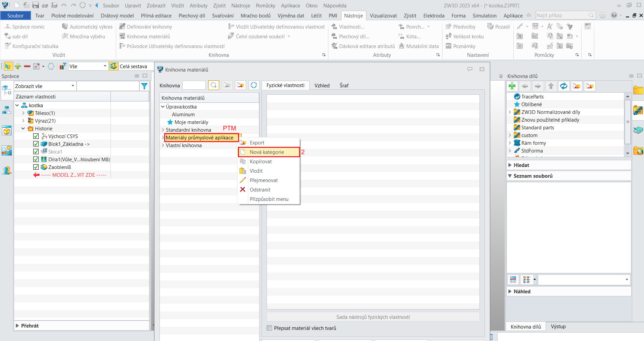The height and width of the screenshot is (341, 644).
Task: Click the Soubor button in the ribbon
Action: [x=15, y=15]
